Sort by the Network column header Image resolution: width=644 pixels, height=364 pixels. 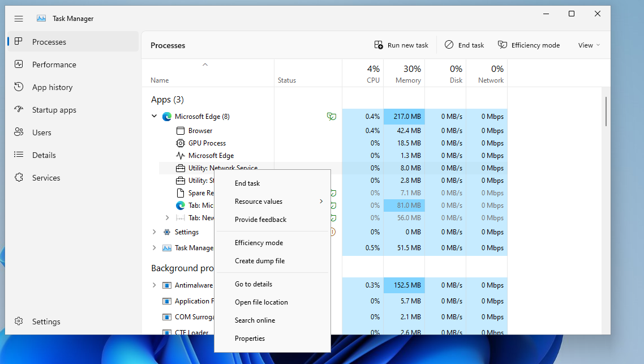click(487, 73)
